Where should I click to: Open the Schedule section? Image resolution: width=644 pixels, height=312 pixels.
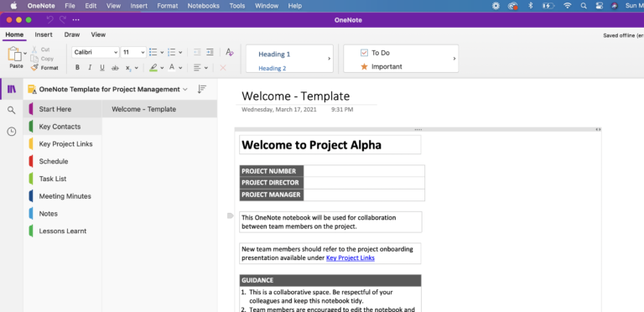[62, 161]
